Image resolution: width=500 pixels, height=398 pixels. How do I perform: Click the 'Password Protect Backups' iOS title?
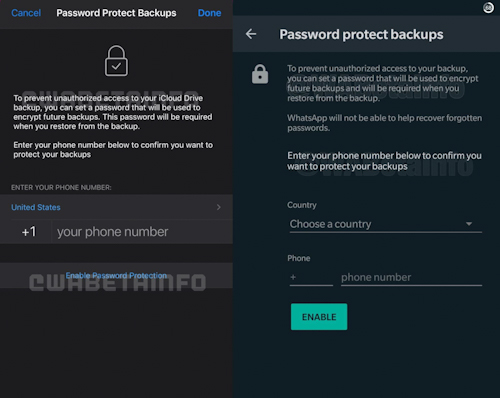pyautogui.click(x=116, y=13)
